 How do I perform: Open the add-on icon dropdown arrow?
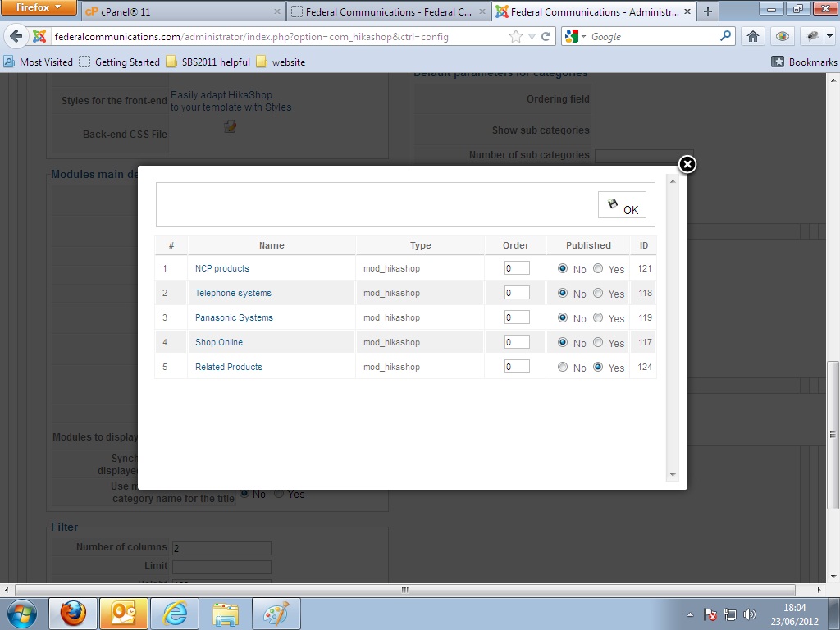(830, 36)
